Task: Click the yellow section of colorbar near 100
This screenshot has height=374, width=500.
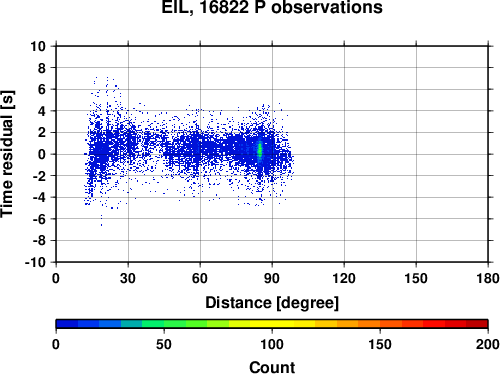Action: click(272, 324)
